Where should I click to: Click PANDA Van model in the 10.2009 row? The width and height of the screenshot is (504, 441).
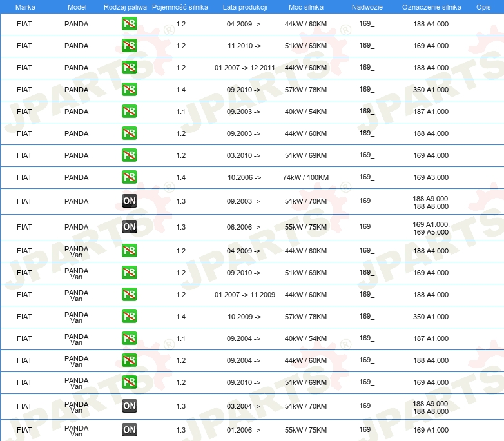(x=77, y=317)
